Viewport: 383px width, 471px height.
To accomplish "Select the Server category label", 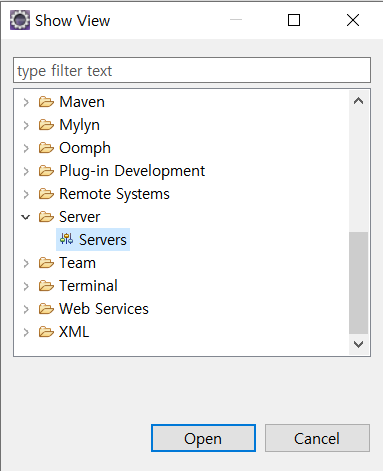I will point(80,217).
